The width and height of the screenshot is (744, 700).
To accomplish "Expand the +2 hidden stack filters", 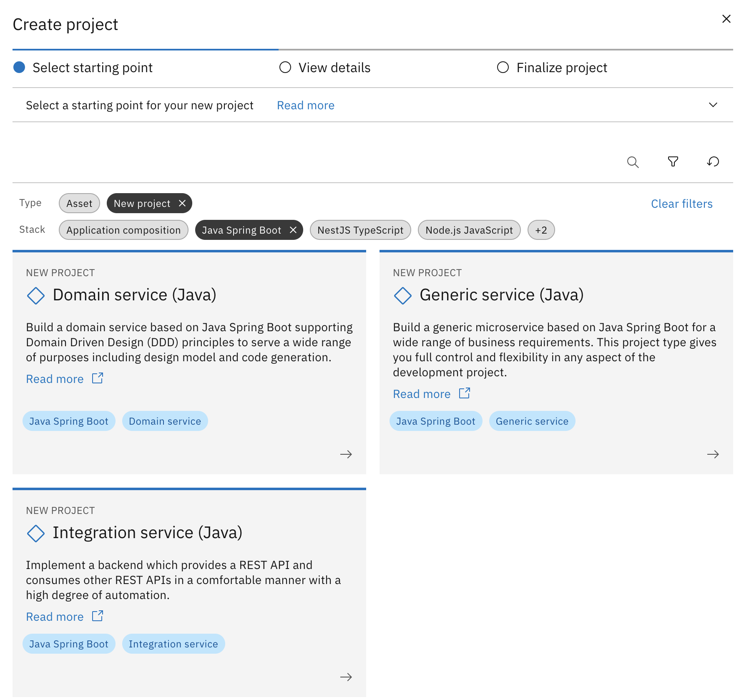I will pos(541,230).
